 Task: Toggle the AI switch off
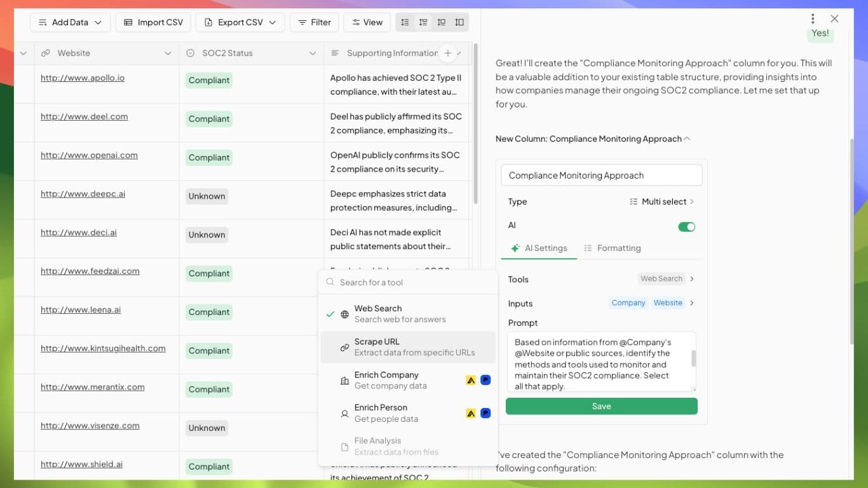click(x=686, y=227)
